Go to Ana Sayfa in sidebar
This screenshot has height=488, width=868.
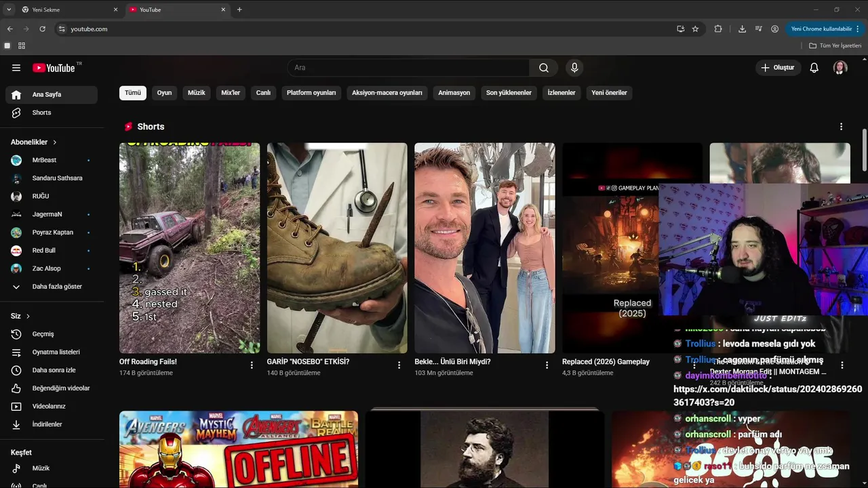pos(52,95)
